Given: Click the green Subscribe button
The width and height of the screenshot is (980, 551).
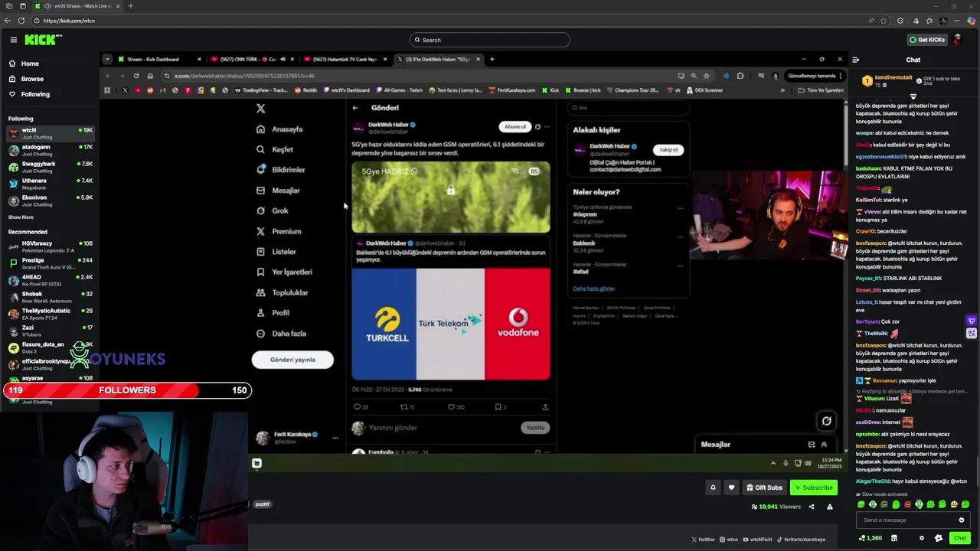Looking at the screenshot, I should pos(813,487).
